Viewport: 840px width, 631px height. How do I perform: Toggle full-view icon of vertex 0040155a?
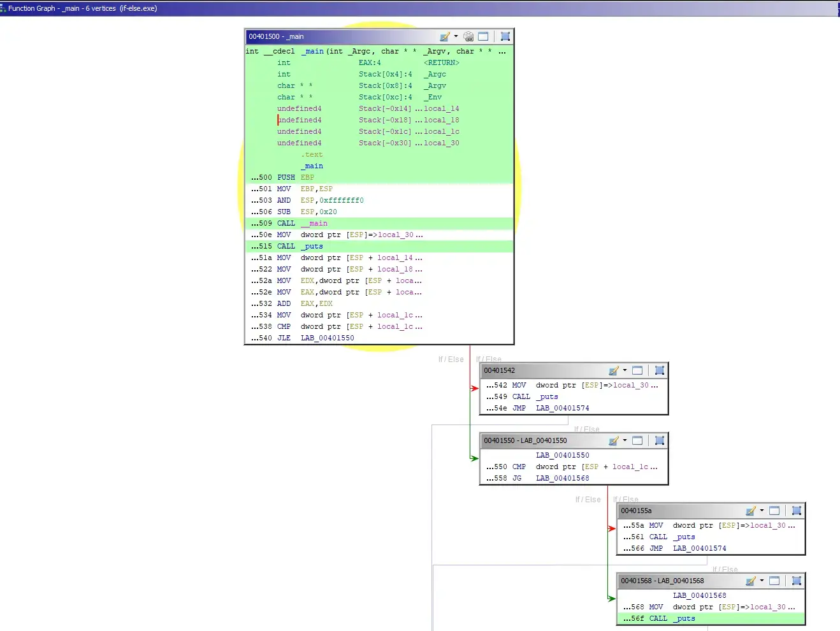774,511
